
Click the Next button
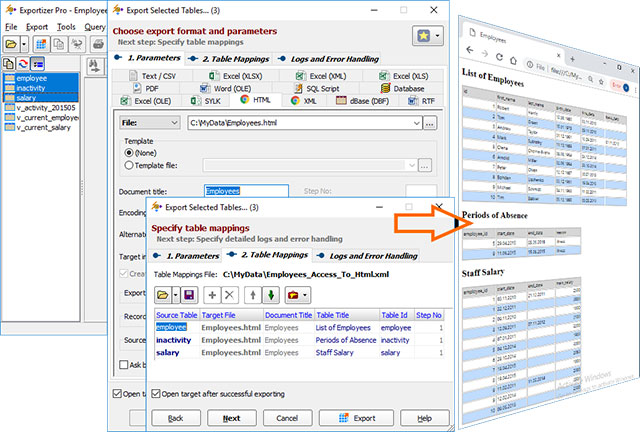coord(231,417)
